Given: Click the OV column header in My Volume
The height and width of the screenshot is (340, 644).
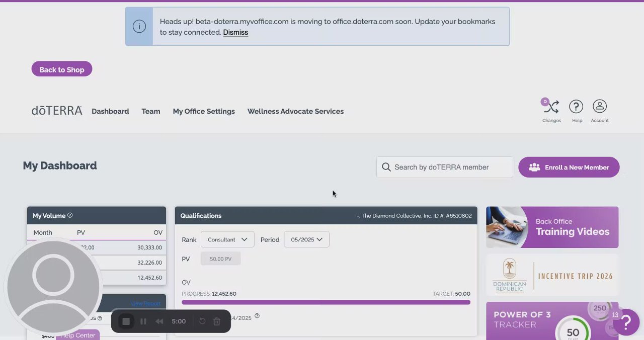Looking at the screenshot, I should pos(158,232).
